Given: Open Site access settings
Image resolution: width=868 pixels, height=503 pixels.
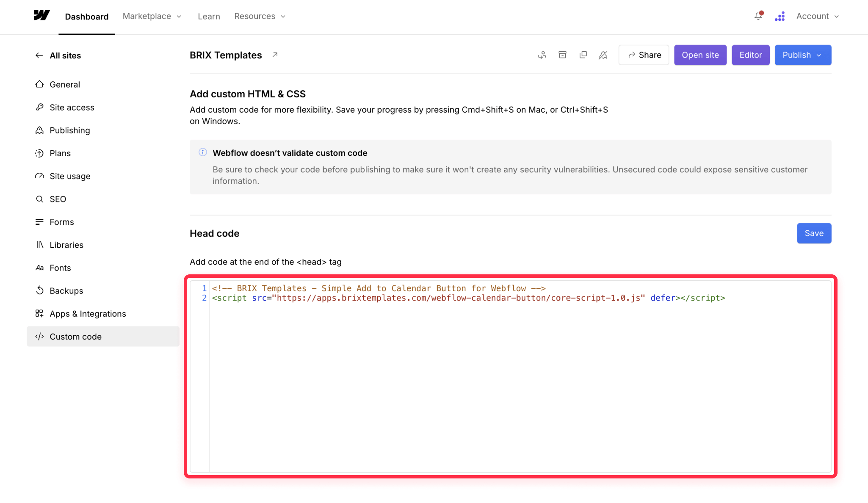Looking at the screenshot, I should (103, 107).
